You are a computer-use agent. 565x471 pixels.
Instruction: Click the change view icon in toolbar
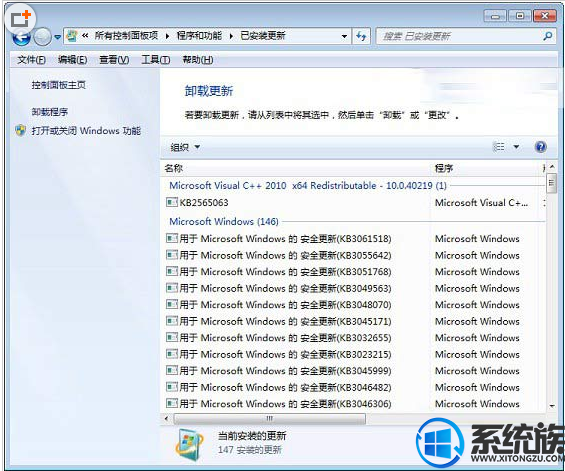point(499,147)
